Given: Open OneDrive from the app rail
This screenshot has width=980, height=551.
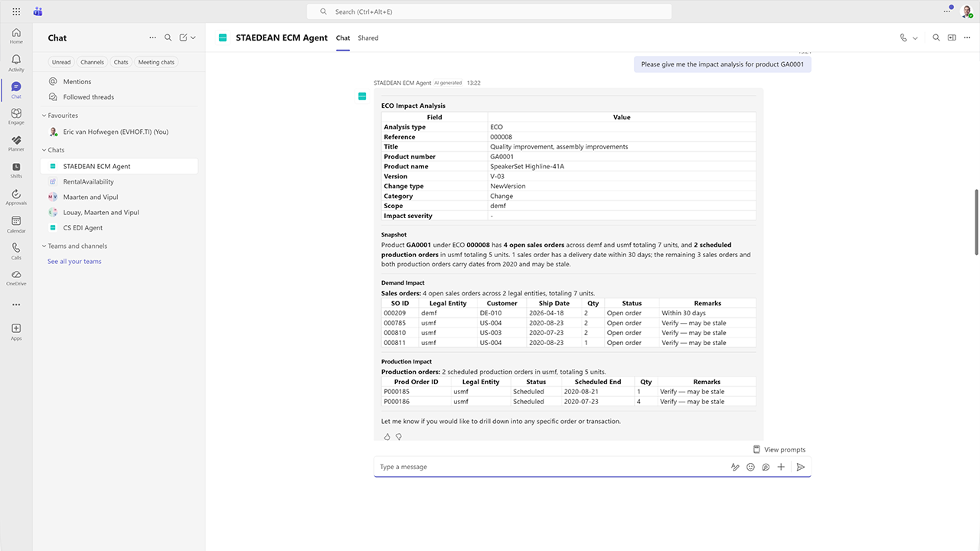Looking at the screenshot, I should pyautogui.click(x=16, y=278).
